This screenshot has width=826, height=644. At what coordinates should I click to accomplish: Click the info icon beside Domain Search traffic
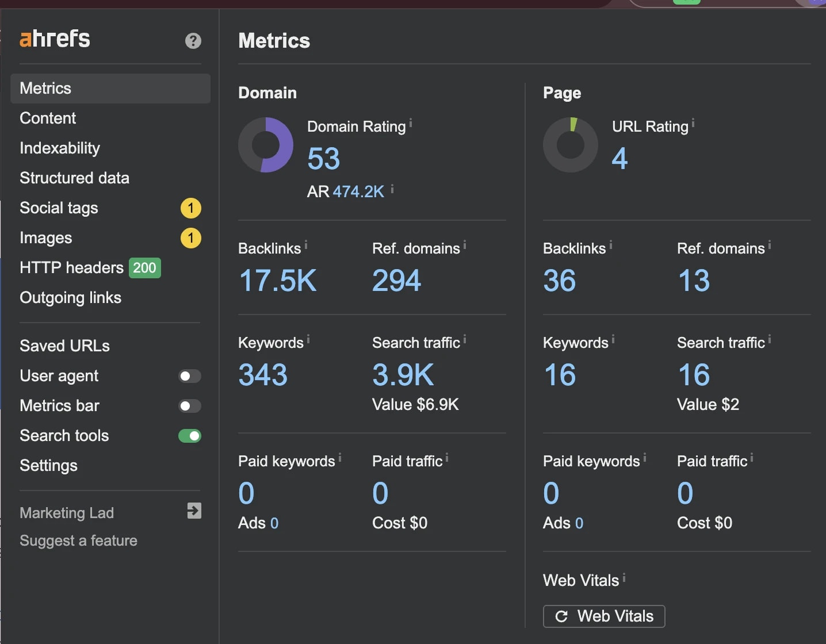click(465, 340)
